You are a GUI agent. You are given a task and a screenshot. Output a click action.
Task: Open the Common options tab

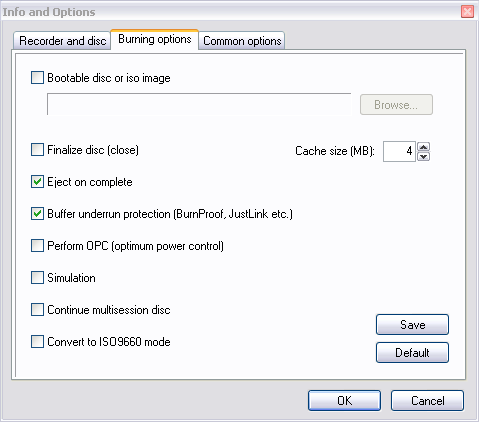pyautogui.click(x=242, y=41)
